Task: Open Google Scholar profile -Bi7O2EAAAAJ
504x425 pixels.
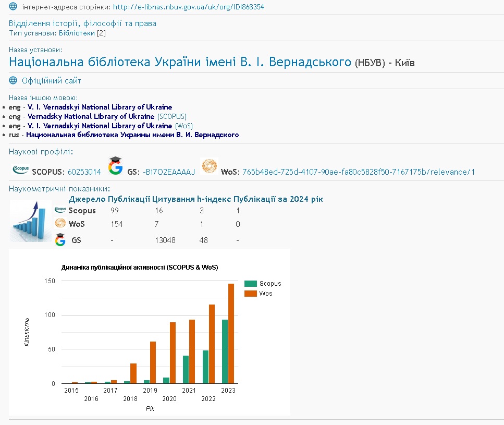Action: point(169,172)
